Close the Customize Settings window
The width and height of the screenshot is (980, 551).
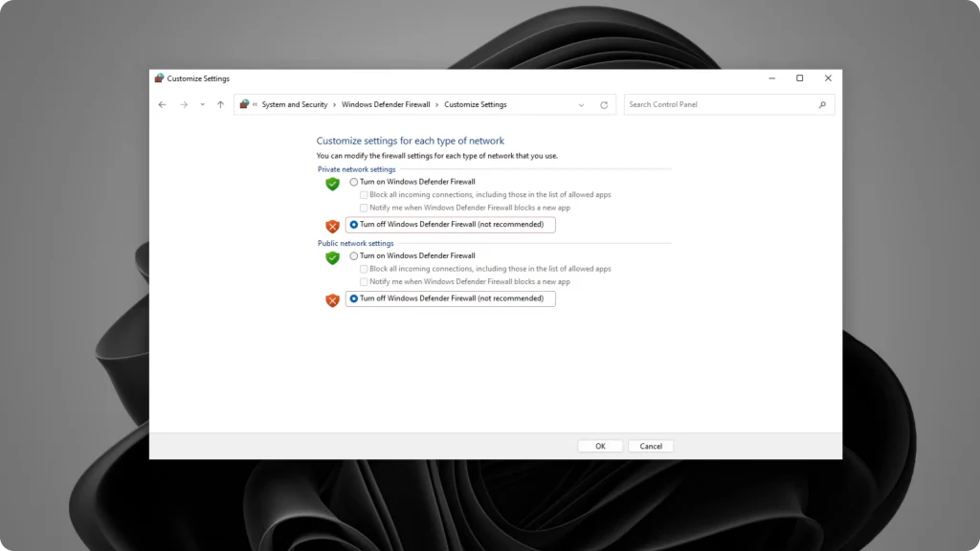click(x=828, y=78)
